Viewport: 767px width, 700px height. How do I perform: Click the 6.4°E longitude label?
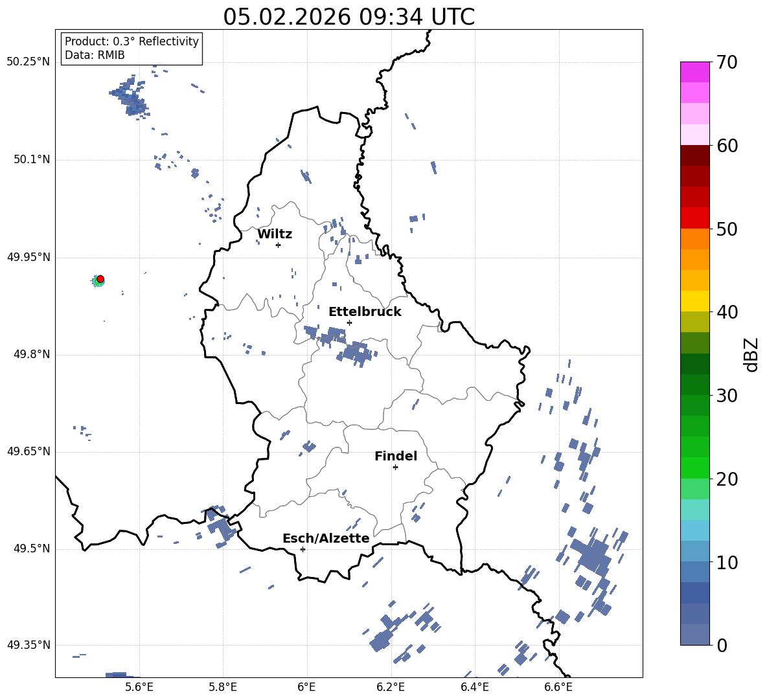[x=474, y=687]
